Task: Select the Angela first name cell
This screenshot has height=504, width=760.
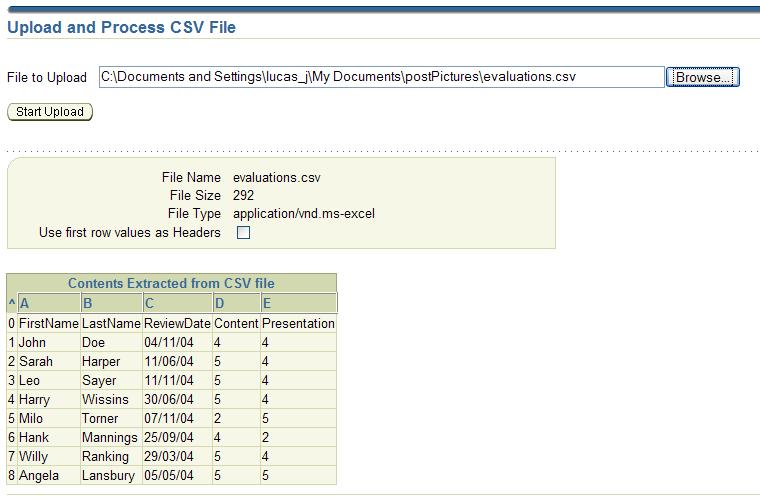Action: pyautogui.click(x=39, y=476)
